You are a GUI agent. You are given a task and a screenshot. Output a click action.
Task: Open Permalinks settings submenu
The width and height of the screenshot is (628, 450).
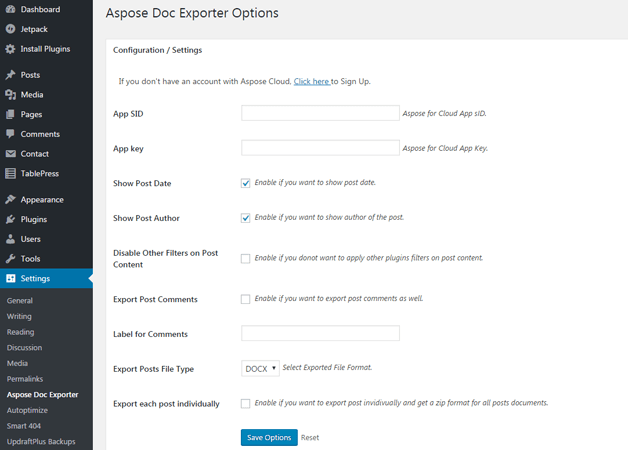25,379
